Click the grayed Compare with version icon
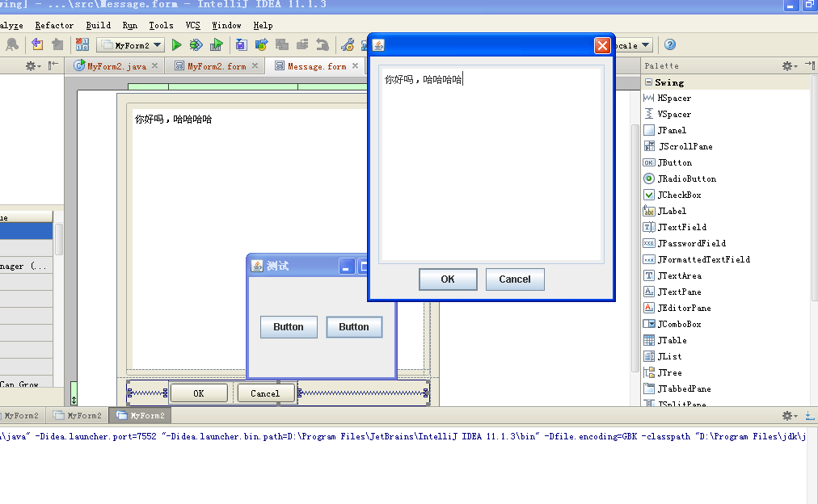The width and height of the screenshot is (818, 504). tap(282, 45)
